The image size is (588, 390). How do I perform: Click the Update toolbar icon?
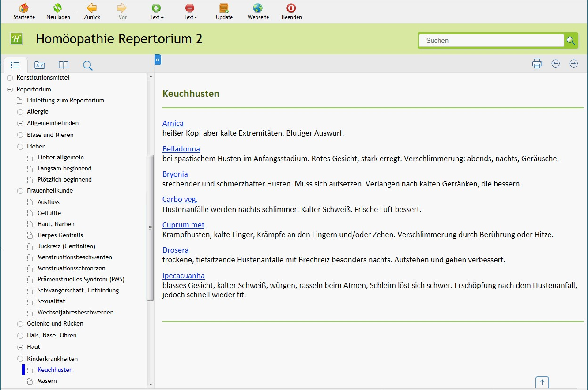(224, 8)
